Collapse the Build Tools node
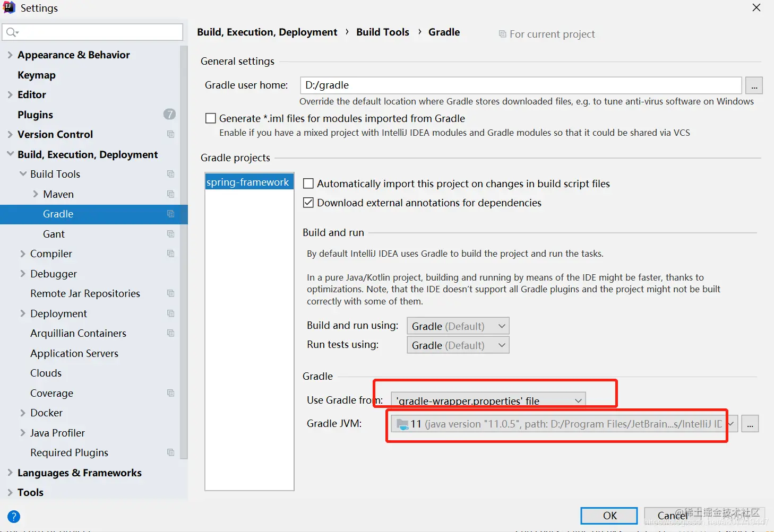This screenshot has width=774, height=532. tap(23, 174)
